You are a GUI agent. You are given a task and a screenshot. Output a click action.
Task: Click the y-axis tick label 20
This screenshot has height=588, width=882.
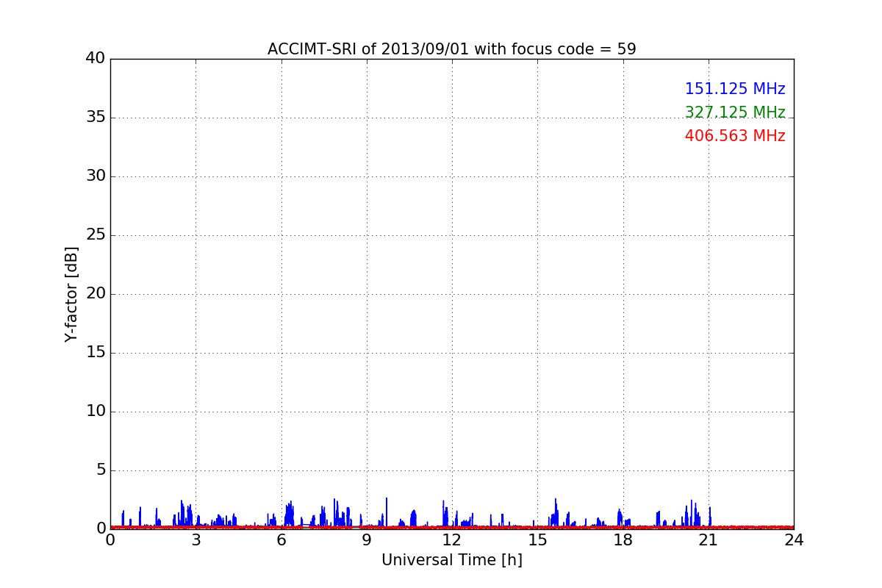(x=96, y=293)
